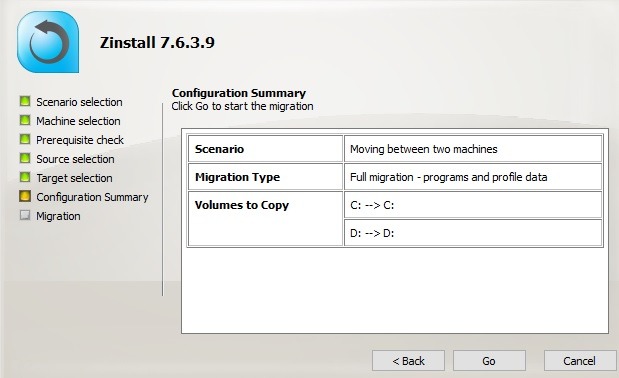The height and width of the screenshot is (378, 619).
Task: Click the 'Migration Type' table cell
Action: point(265,177)
